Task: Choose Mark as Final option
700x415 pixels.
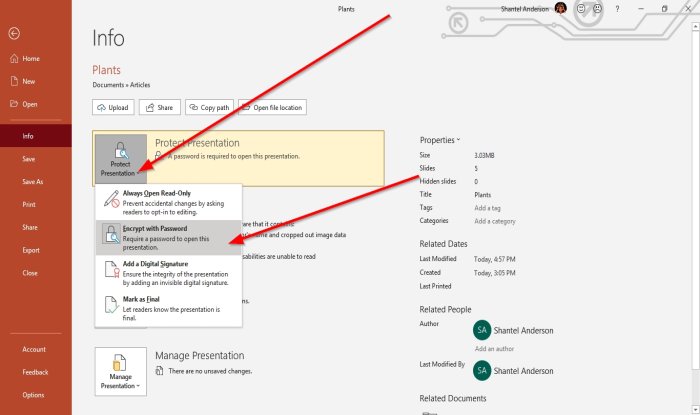Action: pos(169,308)
